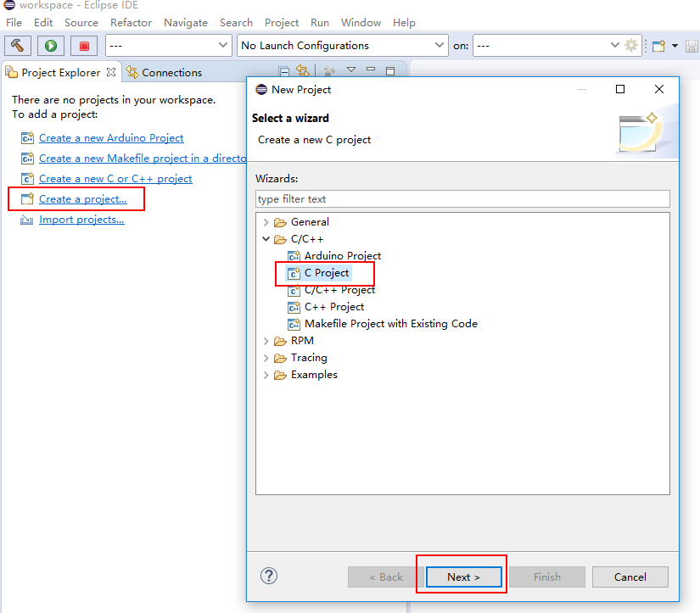Expand the Tracing wizard category
Viewport: 700px width, 613px height.
(266, 359)
